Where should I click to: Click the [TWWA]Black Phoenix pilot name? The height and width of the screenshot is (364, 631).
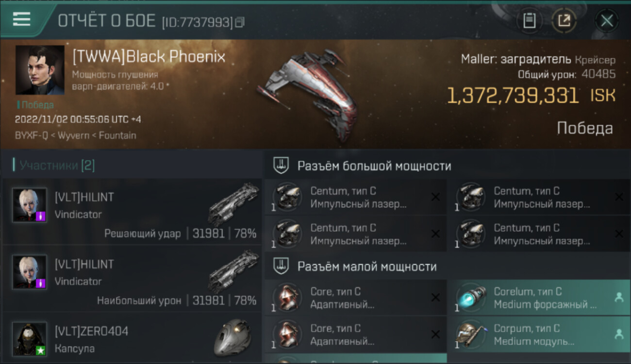(x=149, y=57)
